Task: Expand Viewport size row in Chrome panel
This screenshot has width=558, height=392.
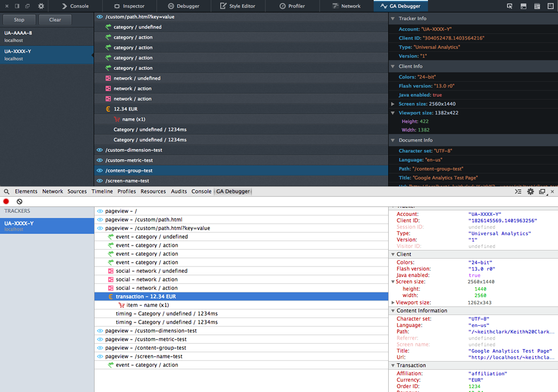Action: coord(393,303)
